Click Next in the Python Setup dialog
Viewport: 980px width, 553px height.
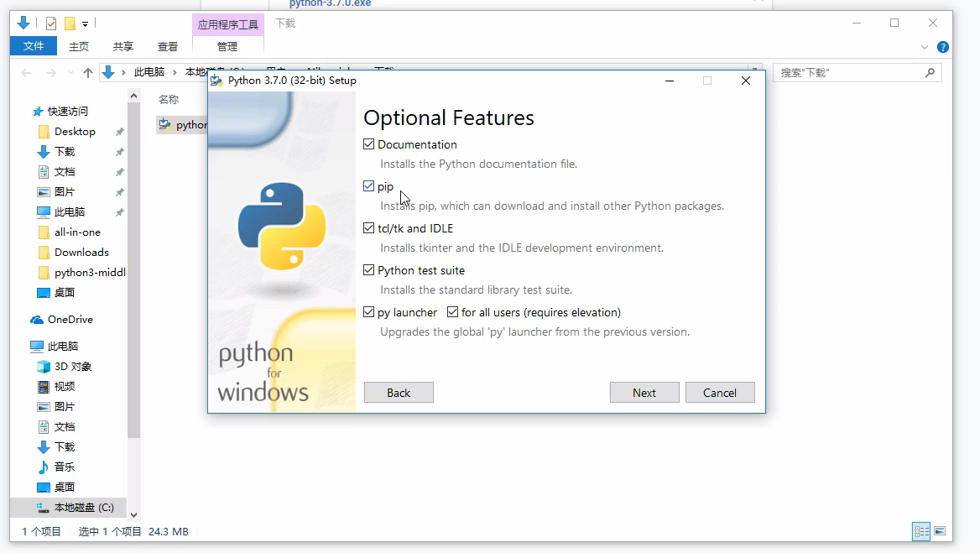coord(644,393)
